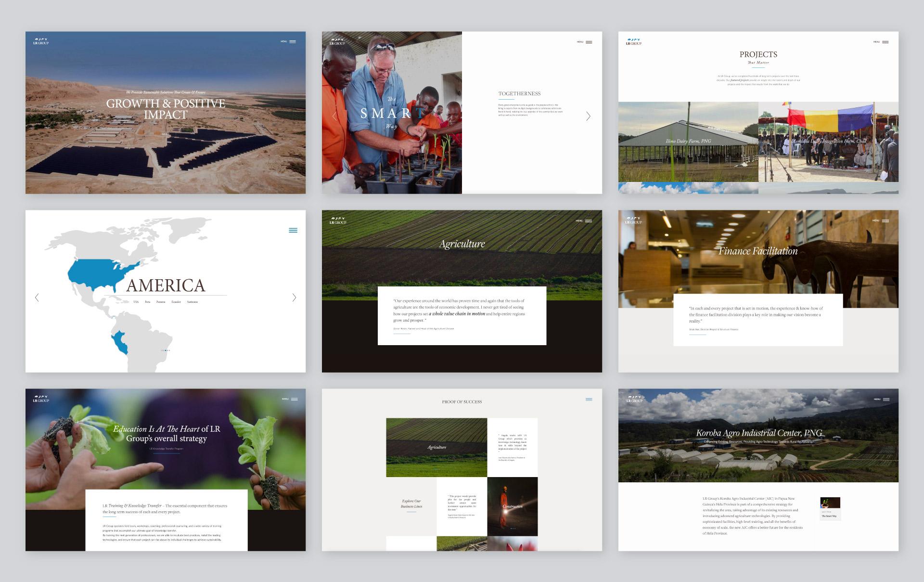Open the menu icon on the Koroba Agro Industrial Center page
The width and height of the screenshot is (924, 582).
[886, 399]
